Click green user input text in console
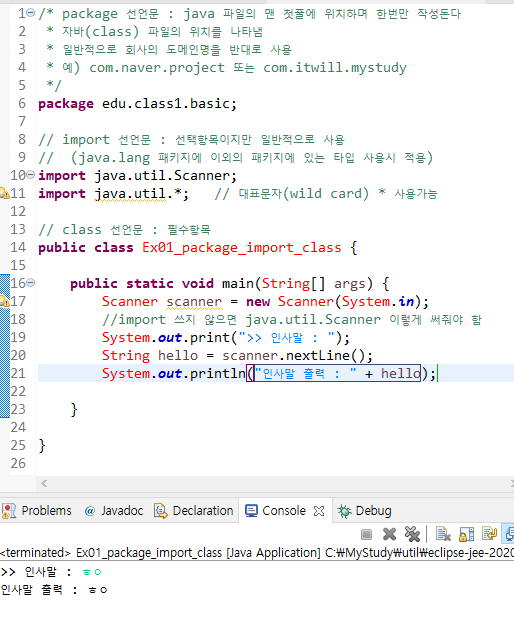 click(92, 572)
